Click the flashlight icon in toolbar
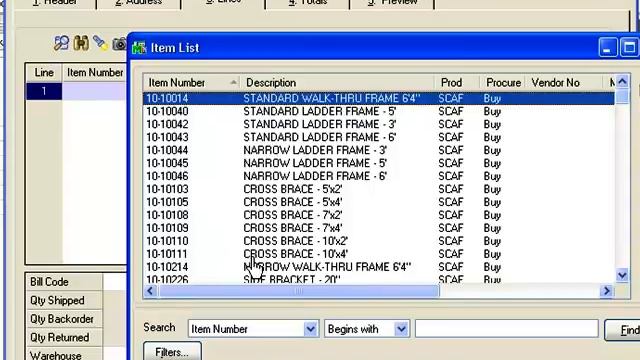 pos(100,43)
